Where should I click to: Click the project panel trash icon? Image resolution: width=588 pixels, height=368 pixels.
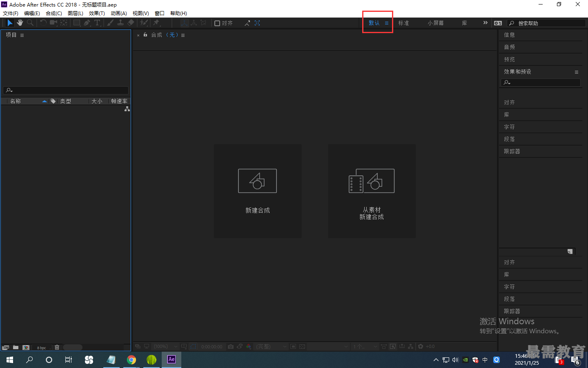(57, 348)
